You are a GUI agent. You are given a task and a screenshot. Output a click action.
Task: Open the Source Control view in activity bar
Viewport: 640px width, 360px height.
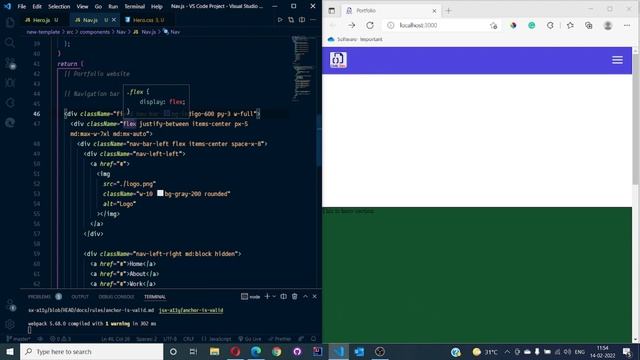(x=10, y=62)
